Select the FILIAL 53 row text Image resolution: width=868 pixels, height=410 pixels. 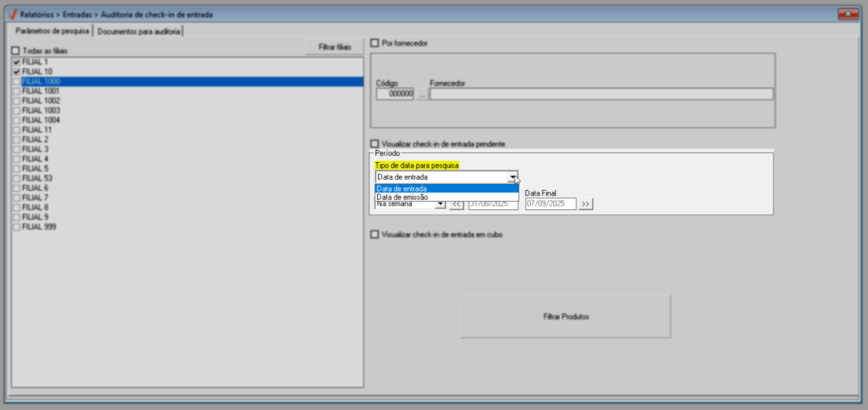coord(37,178)
